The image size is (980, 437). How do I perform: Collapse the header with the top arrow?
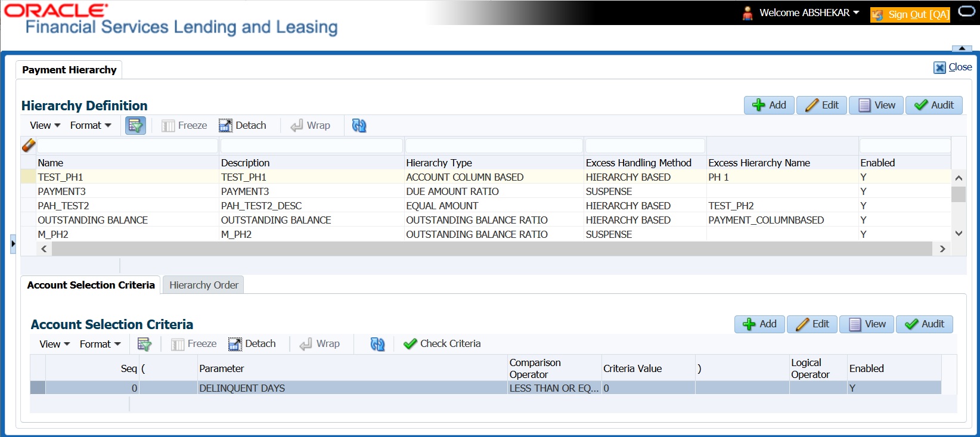962,48
